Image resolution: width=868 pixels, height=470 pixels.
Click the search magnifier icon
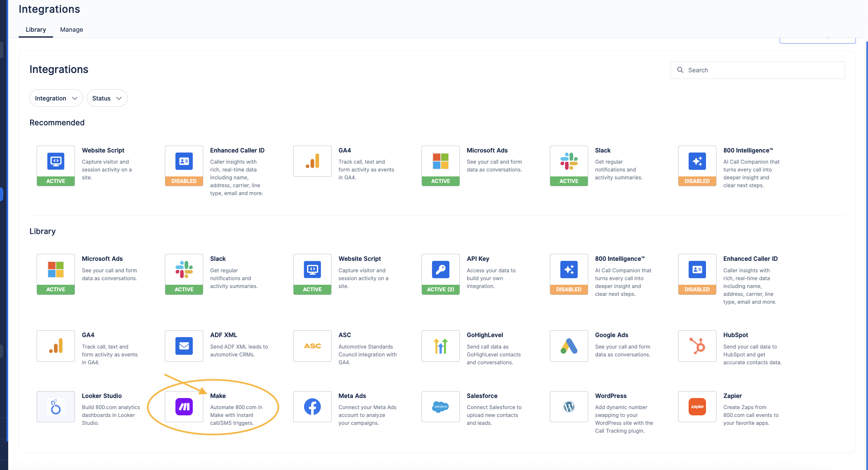pos(680,70)
